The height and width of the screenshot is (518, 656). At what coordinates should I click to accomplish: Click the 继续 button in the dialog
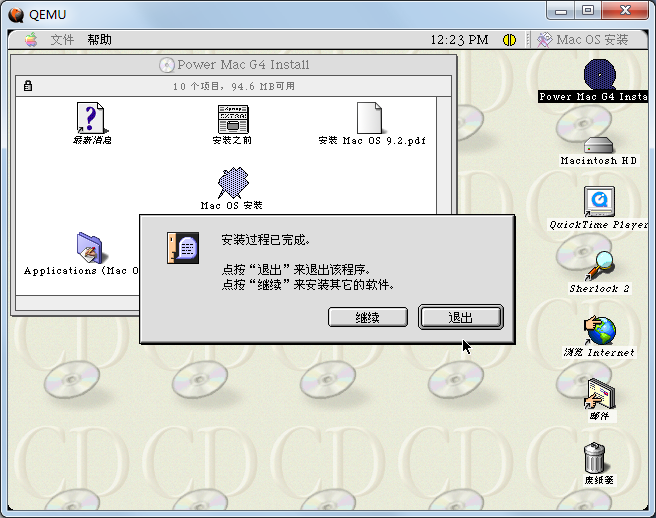[368, 317]
